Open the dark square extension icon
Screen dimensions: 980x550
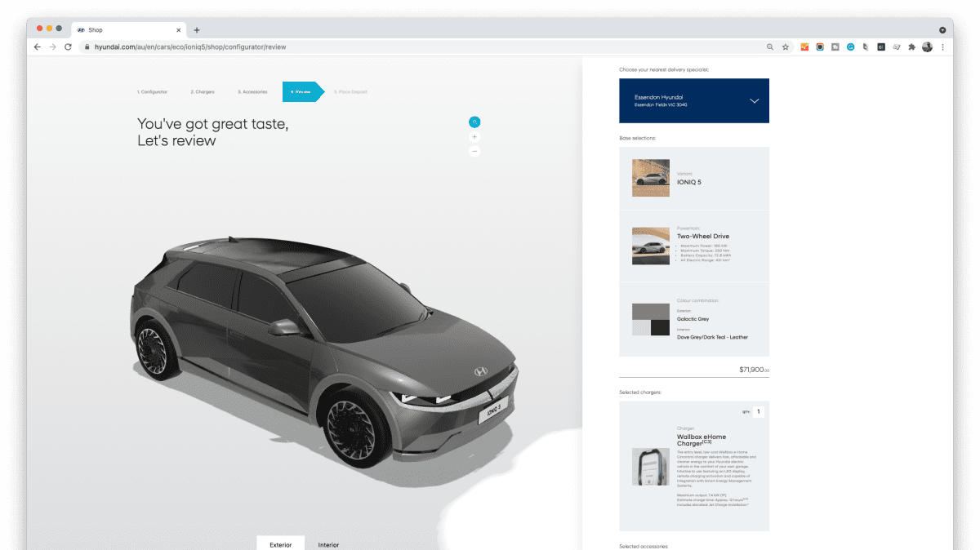(881, 47)
